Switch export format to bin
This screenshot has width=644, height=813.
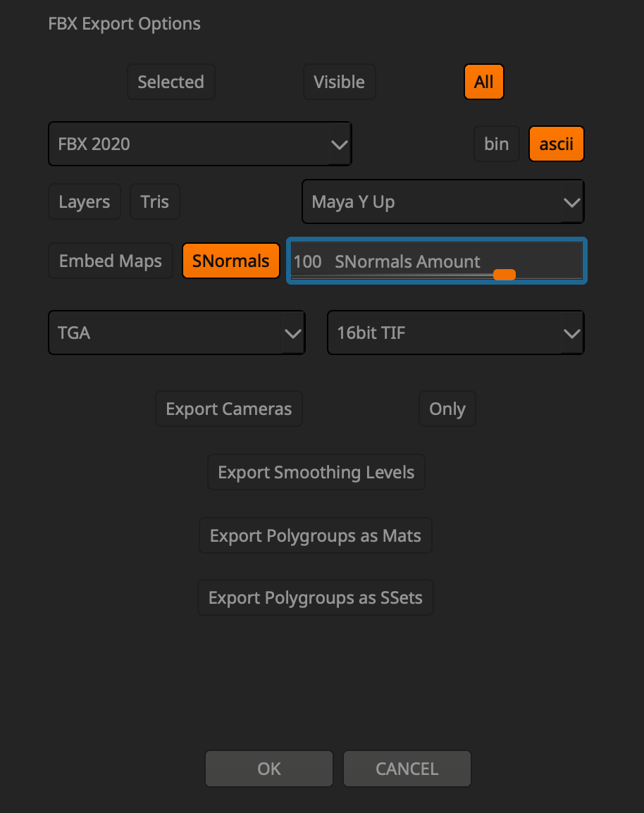click(x=496, y=144)
